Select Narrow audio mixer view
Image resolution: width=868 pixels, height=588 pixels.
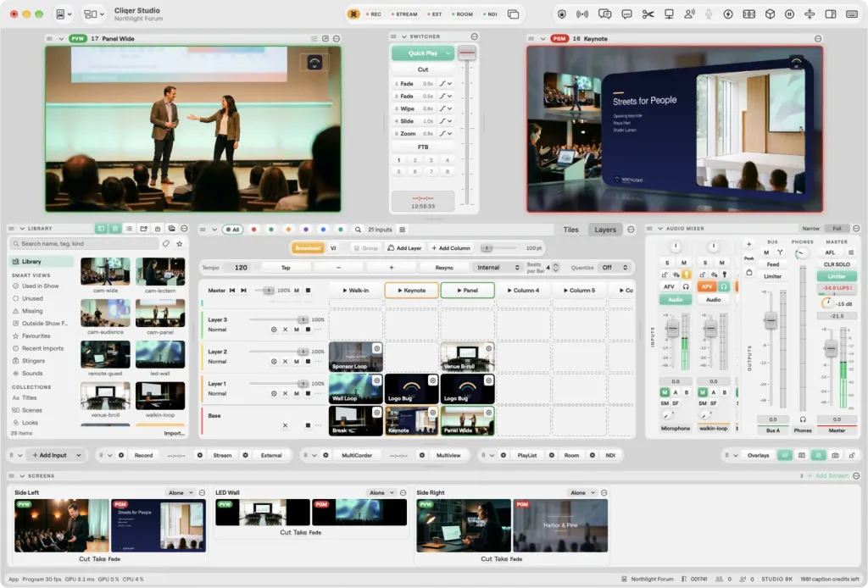point(810,229)
